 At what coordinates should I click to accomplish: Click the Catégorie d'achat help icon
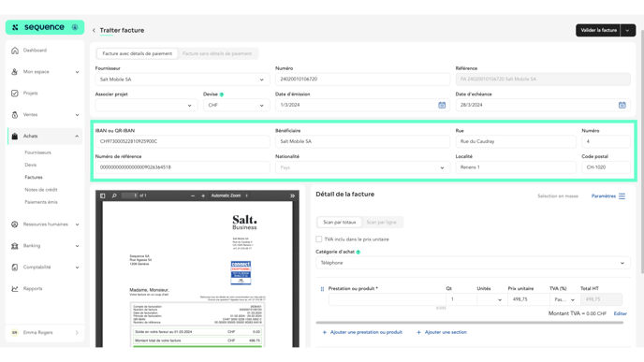pos(359,252)
